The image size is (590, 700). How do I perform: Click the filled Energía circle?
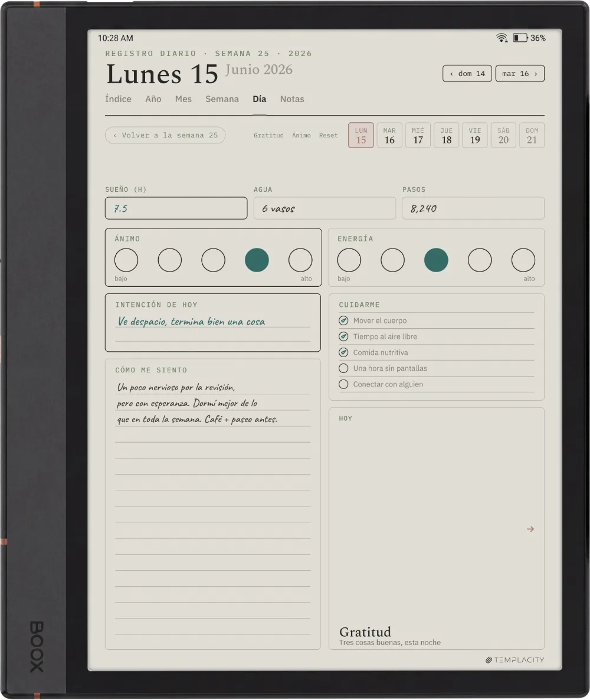(x=436, y=260)
